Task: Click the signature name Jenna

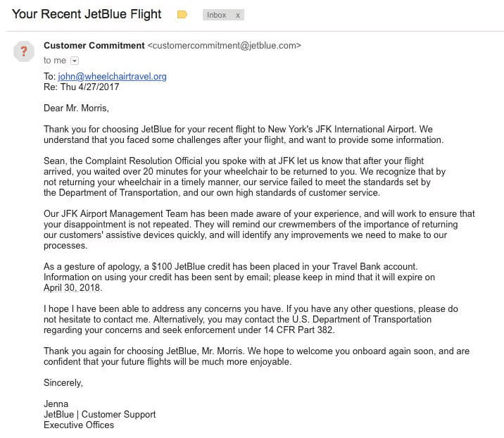Action: tap(56, 404)
